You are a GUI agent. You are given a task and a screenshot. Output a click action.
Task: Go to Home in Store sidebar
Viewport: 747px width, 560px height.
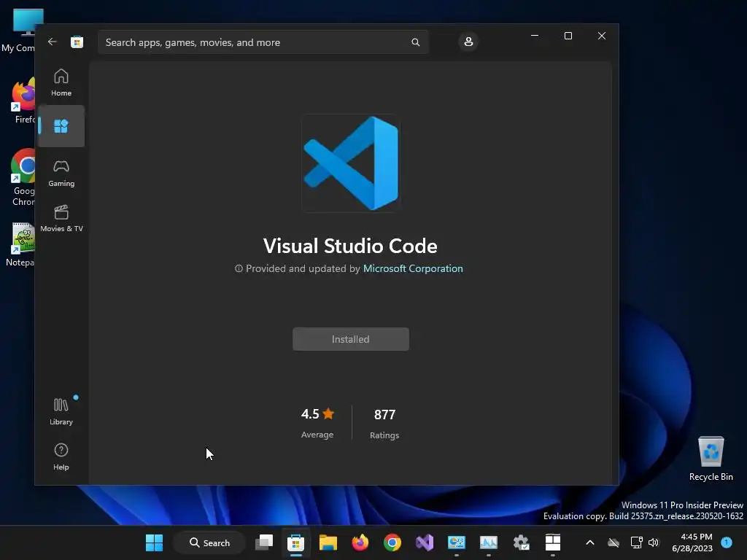[x=61, y=82]
